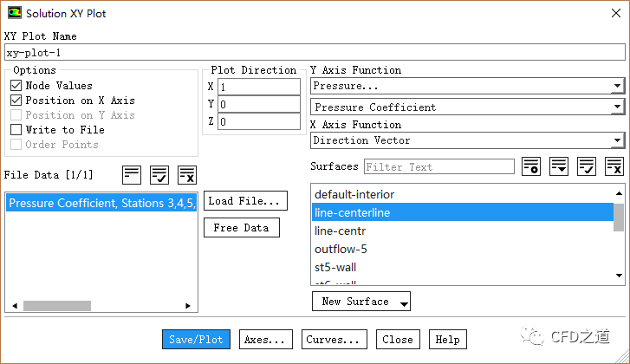The width and height of the screenshot is (630, 364).
Task: Enable Write to File checkbox
Action: click(x=16, y=130)
